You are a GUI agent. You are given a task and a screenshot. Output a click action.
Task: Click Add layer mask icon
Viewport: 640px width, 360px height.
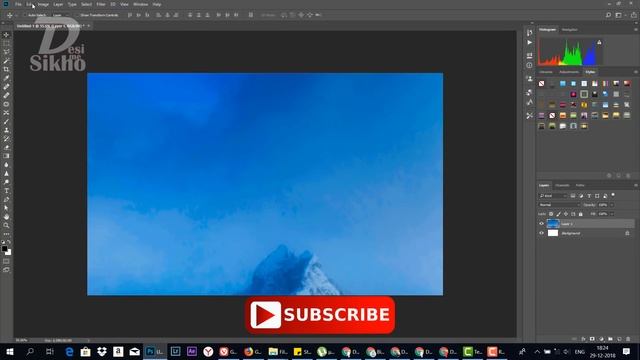(592, 339)
